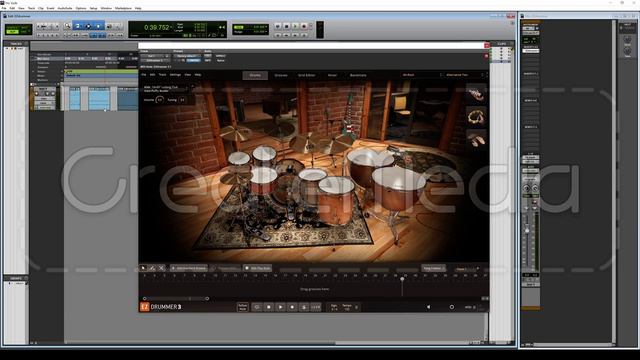Toggle Follow Host in EZdrummer transport

click(x=242, y=307)
